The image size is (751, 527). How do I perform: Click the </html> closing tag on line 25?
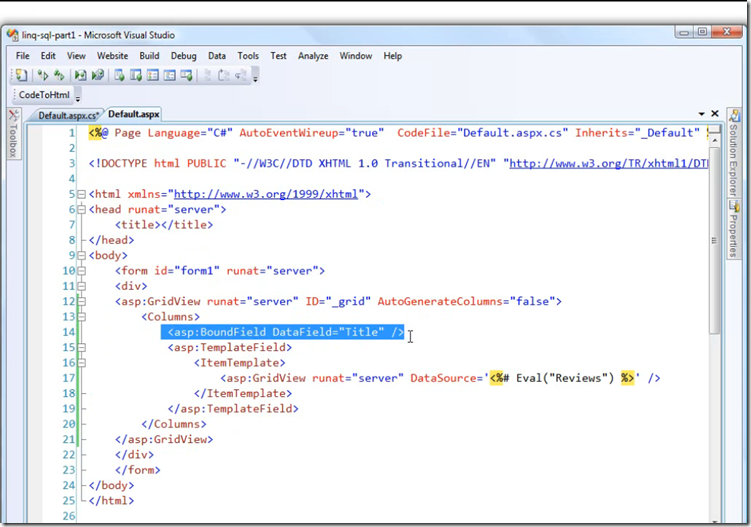point(112,501)
